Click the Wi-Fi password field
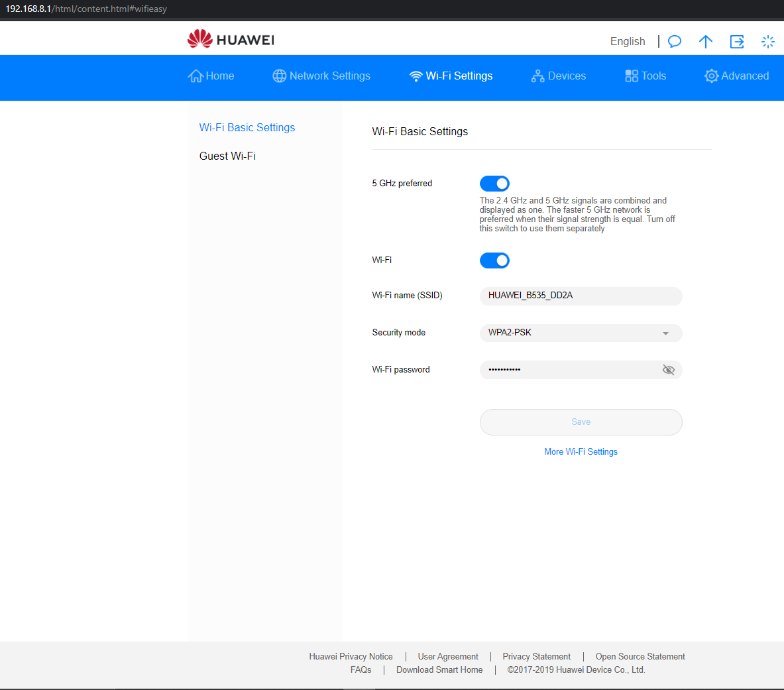The width and height of the screenshot is (784, 690). (581, 370)
